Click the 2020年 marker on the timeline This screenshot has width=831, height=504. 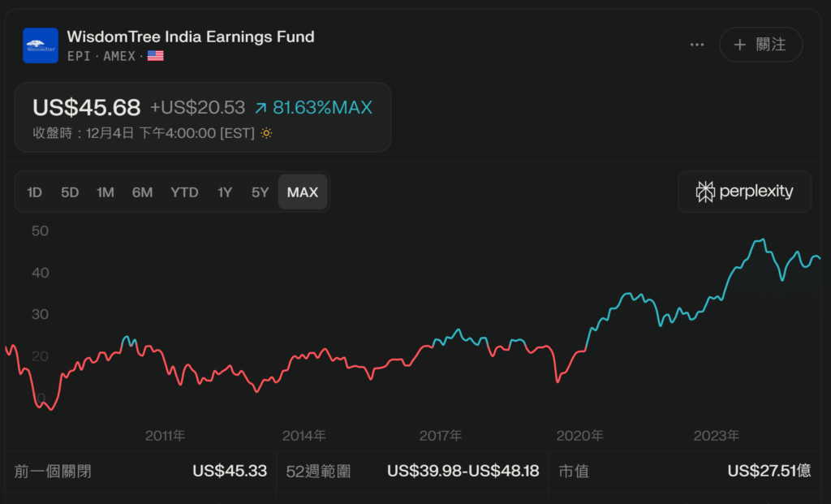coord(579,436)
